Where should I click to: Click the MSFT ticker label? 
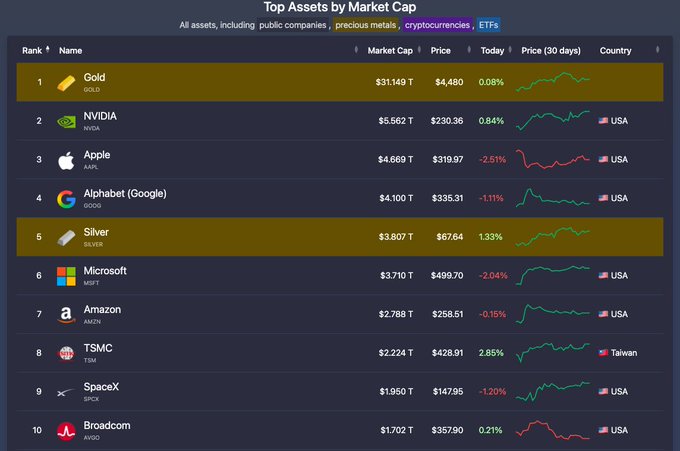click(91, 283)
